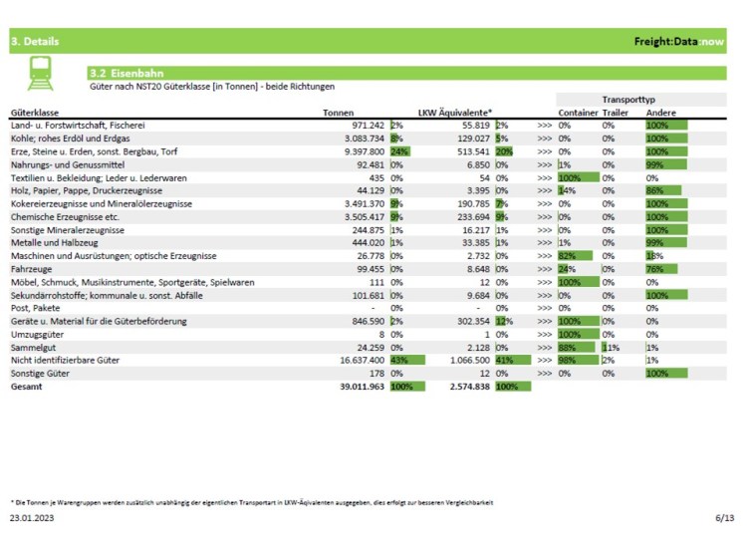Screen dimensions: 747x560
Task: Click the >>> arrows in the Metalle und Halbzeug row
Action: [544, 242]
